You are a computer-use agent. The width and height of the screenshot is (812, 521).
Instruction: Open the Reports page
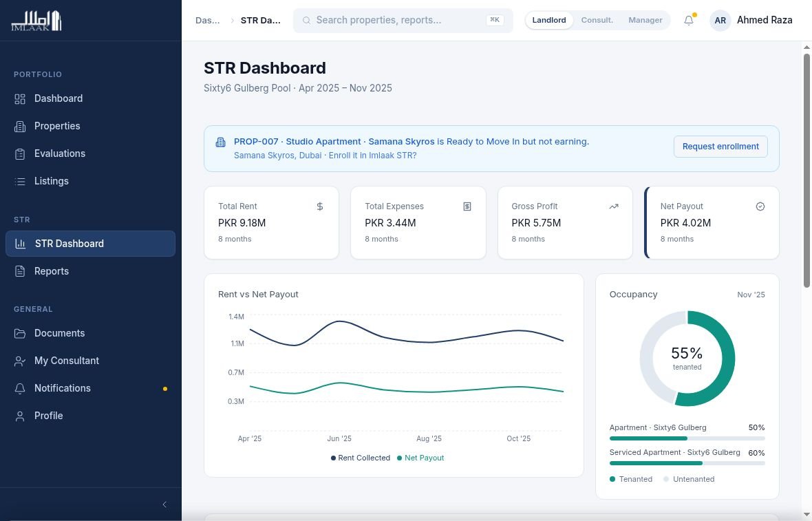(91, 271)
